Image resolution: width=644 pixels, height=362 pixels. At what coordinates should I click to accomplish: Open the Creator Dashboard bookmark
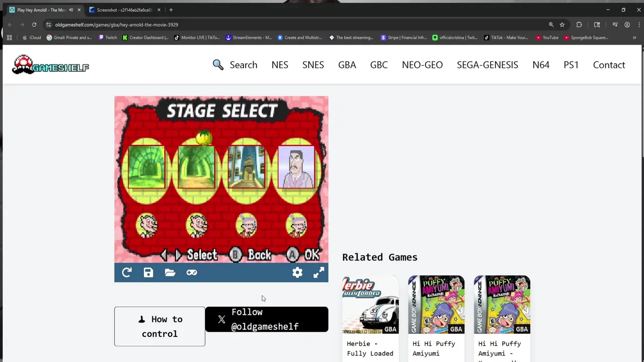[x=145, y=38]
